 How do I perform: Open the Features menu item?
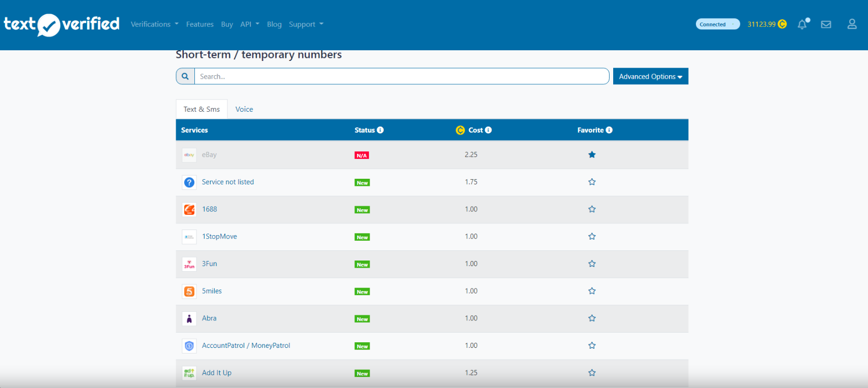click(199, 24)
